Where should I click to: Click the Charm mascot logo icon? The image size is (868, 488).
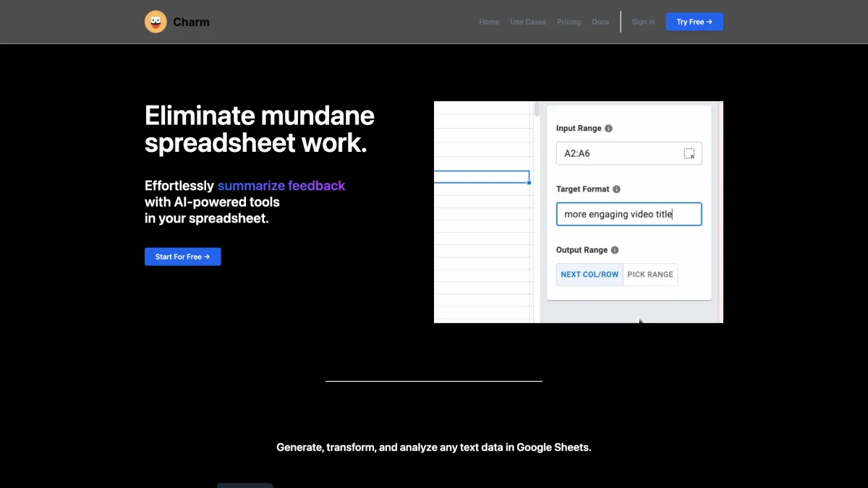point(156,22)
